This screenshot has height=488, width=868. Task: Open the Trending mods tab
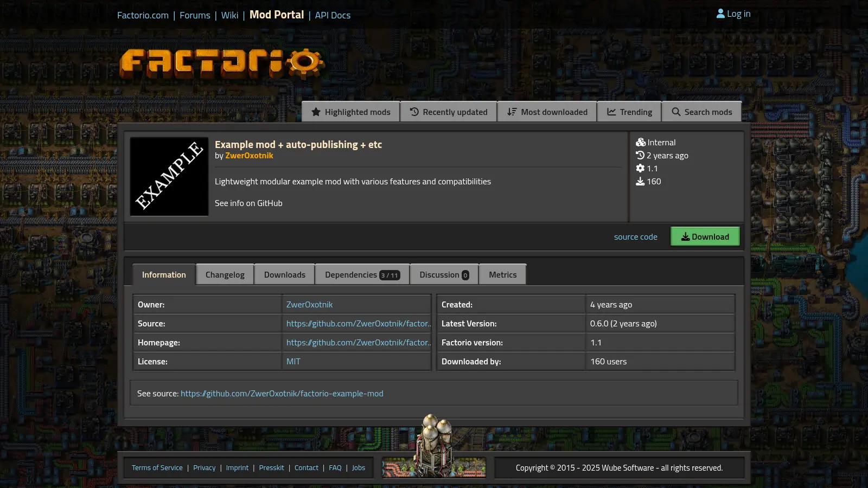tap(629, 112)
